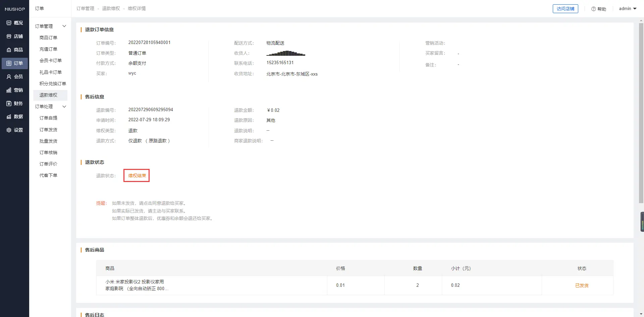
Task: Collapse the 订单管理 menu group
Action: (x=64, y=26)
